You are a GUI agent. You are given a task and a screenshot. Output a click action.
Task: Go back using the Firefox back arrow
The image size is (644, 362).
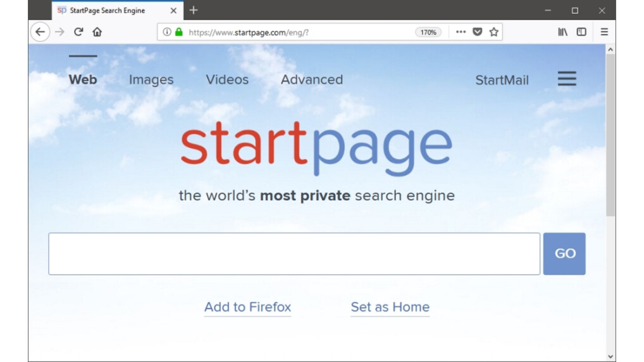click(40, 32)
